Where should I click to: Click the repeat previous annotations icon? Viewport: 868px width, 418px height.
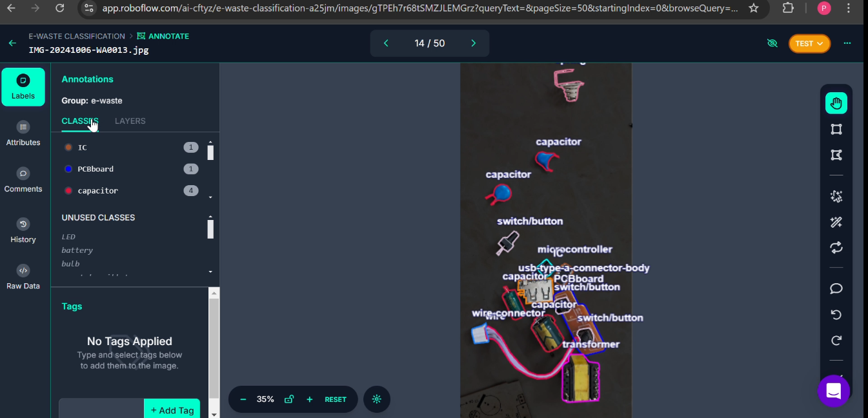pyautogui.click(x=836, y=248)
